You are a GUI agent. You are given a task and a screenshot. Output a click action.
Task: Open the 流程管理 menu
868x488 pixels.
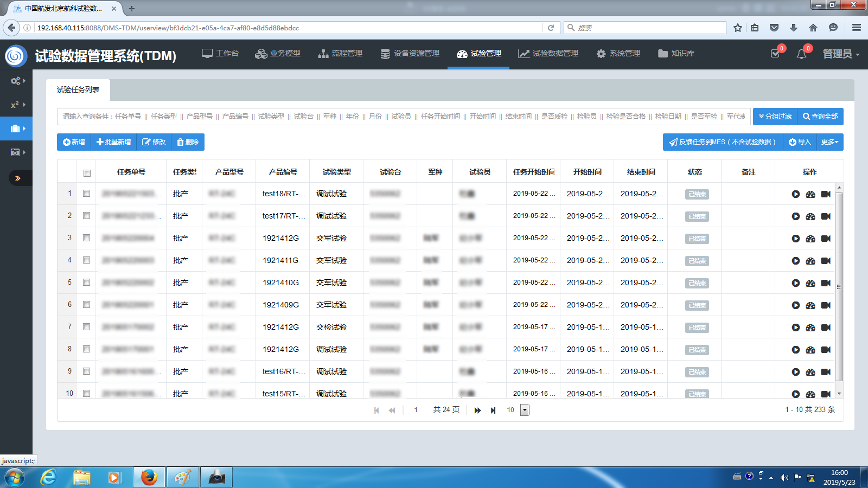(x=340, y=54)
